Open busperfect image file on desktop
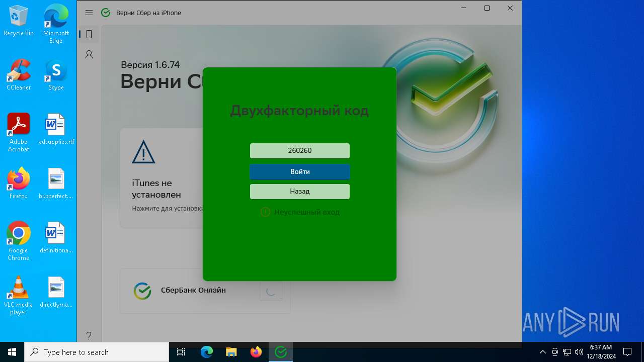The image size is (644, 362). click(56, 184)
